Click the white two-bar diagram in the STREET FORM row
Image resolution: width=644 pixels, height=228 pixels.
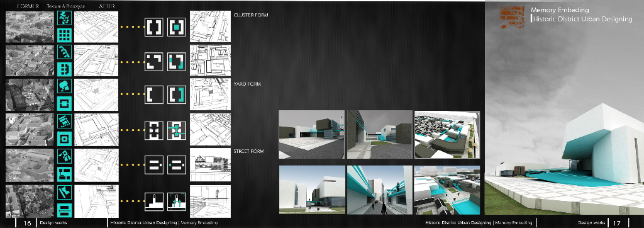pos(154,165)
